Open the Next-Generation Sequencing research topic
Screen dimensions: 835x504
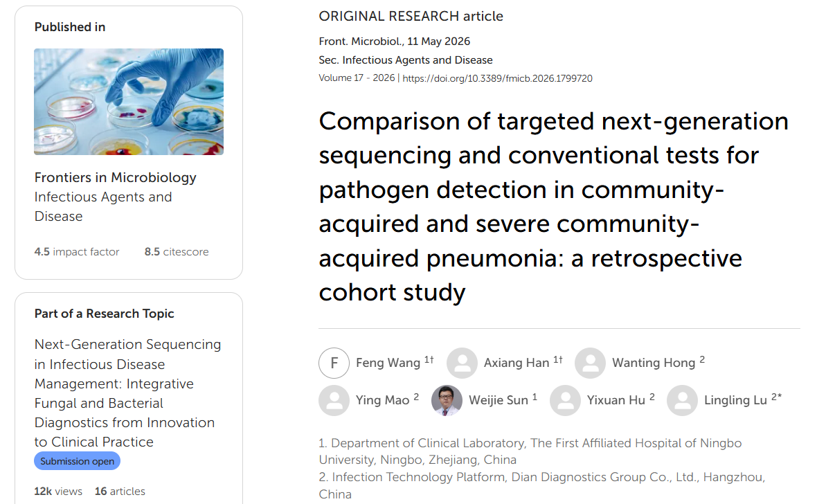pyautogui.click(x=128, y=393)
